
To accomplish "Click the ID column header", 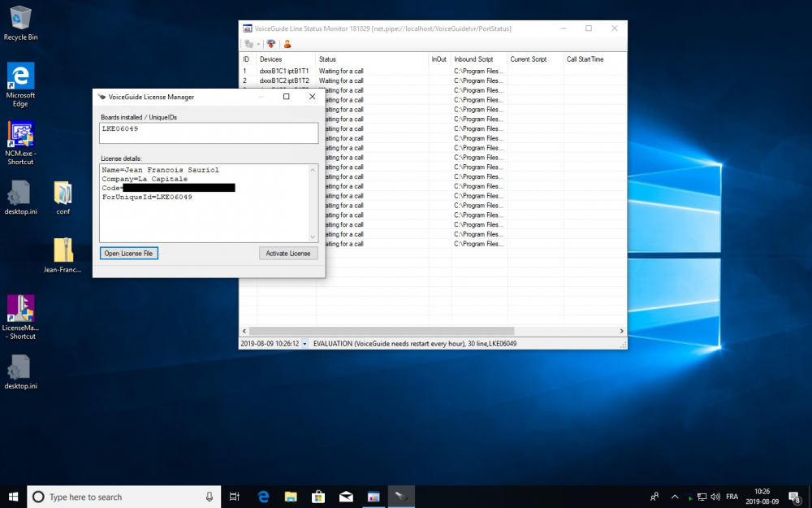I will click(248, 59).
